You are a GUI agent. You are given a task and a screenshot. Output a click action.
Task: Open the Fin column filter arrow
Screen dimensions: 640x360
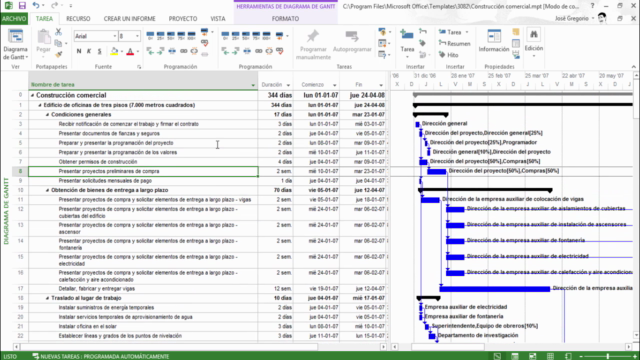pyautogui.click(x=381, y=85)
